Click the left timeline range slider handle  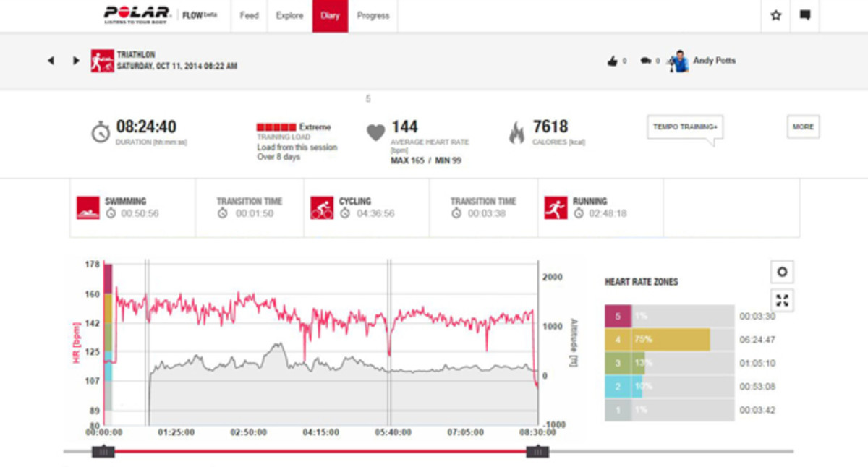pyautogui.click(x=103, y=452)
